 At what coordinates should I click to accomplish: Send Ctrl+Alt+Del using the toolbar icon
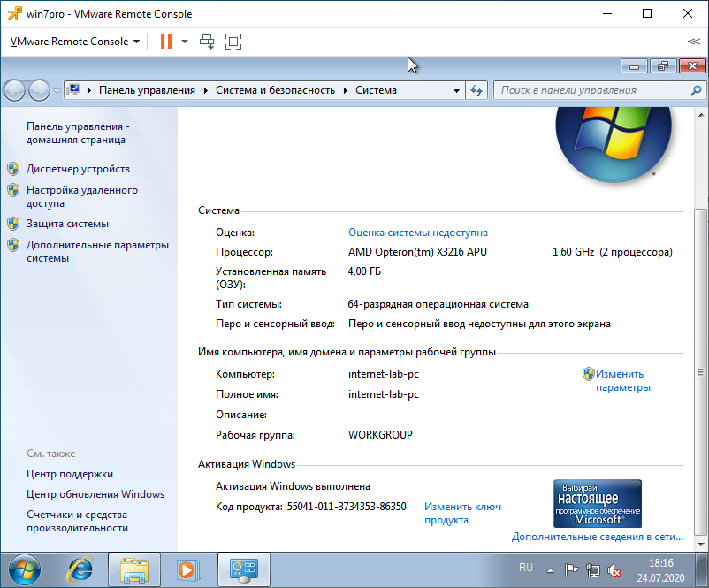pos(207,42)
